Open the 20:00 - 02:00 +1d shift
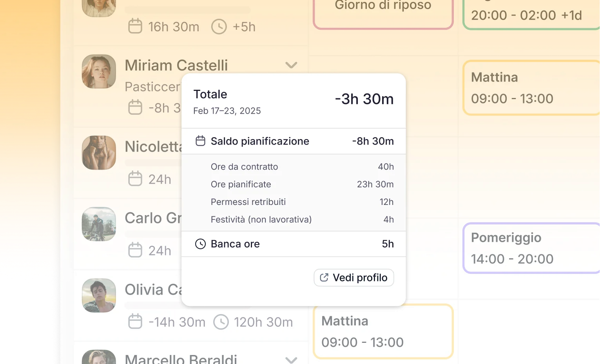 click(x=531, y=15)
